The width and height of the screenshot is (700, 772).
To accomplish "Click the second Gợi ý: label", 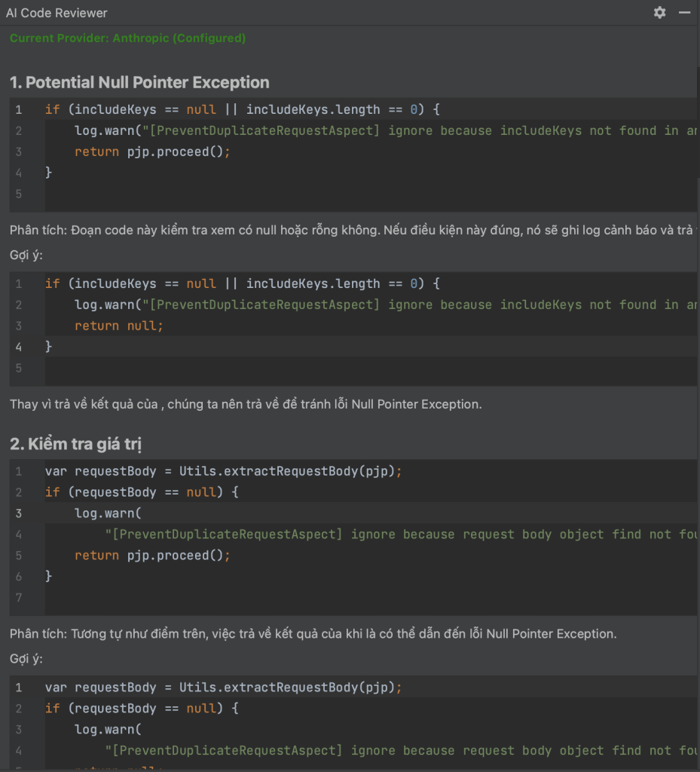I will (26, 659).
